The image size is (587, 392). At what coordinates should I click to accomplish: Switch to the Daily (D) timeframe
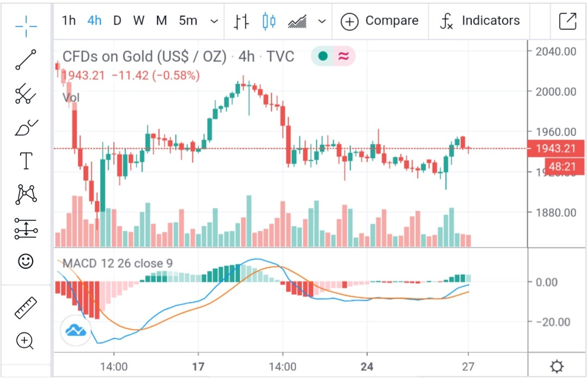coord(117,21)
